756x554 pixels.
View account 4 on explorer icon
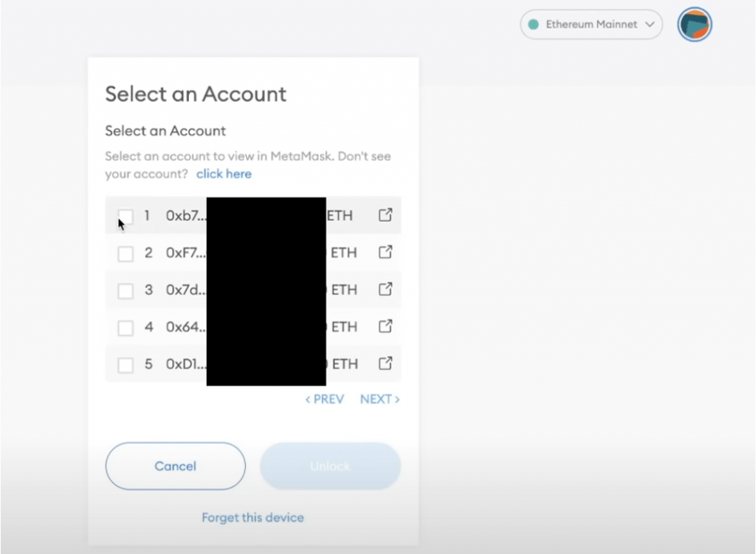click(x=385, y=326)
